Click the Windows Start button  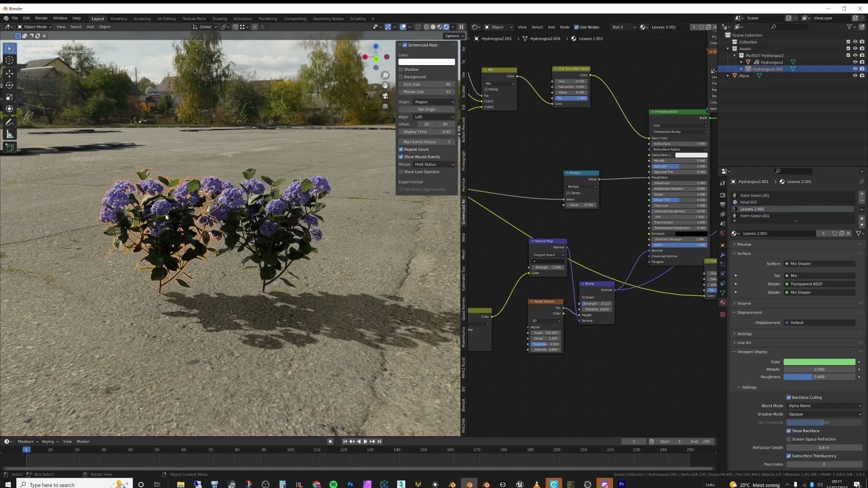point(8,484)
